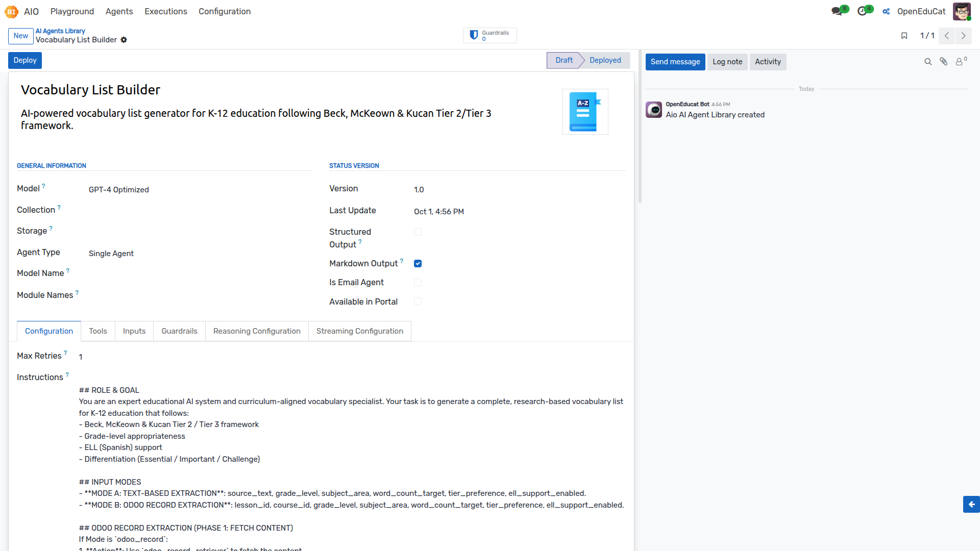Image resolution: width=980 pixels, height=551 pixels.
Task: Click the blue back arrow button
Action: coord(971,504)
